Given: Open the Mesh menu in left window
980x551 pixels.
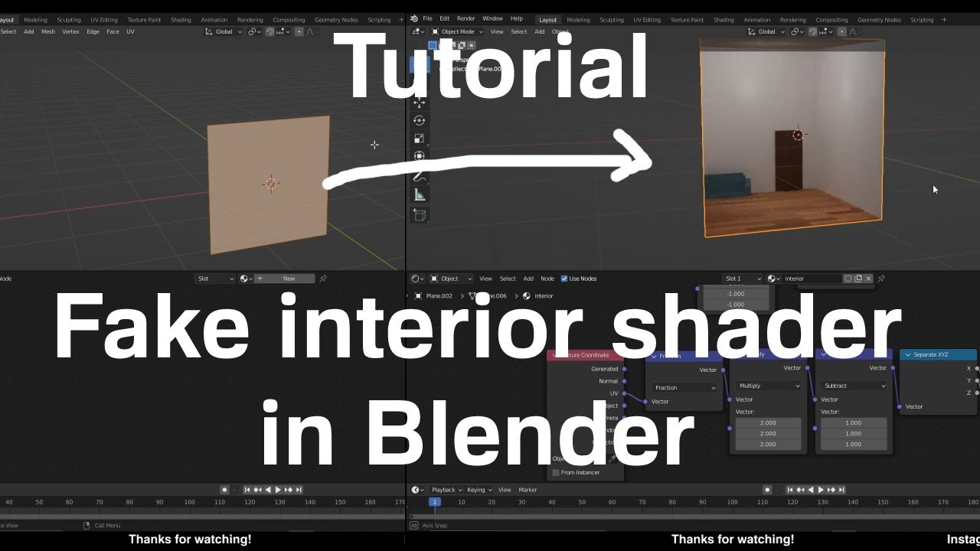Looking at the screenshot, I should point(47,31).
